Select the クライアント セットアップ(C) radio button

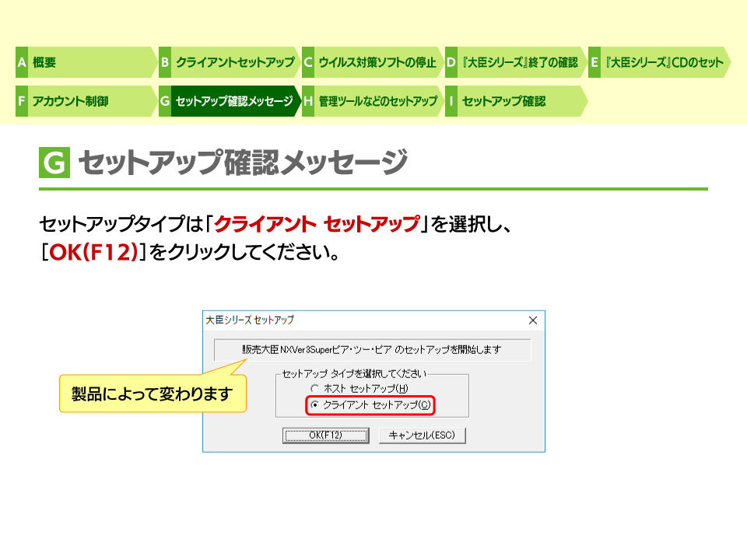314,404
